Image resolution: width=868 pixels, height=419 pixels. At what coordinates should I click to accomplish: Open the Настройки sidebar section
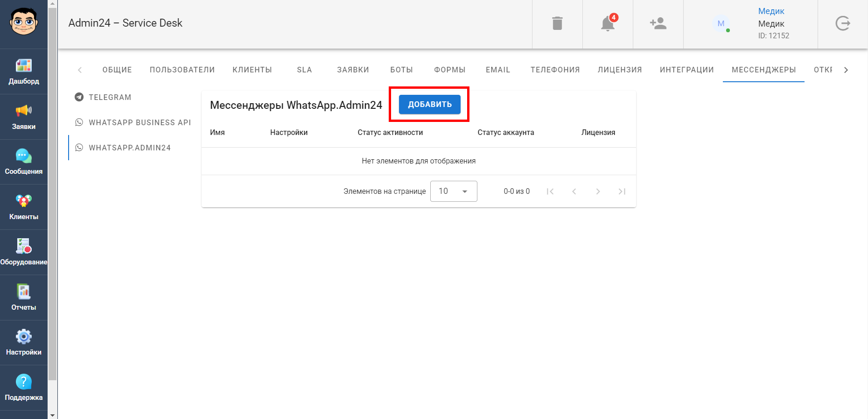(24, 342)
